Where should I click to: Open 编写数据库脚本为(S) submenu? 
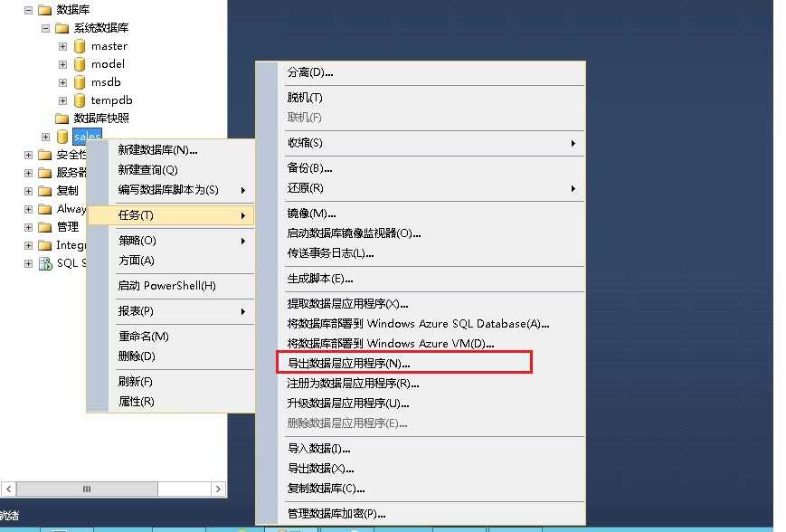click(x=171, y=190)
